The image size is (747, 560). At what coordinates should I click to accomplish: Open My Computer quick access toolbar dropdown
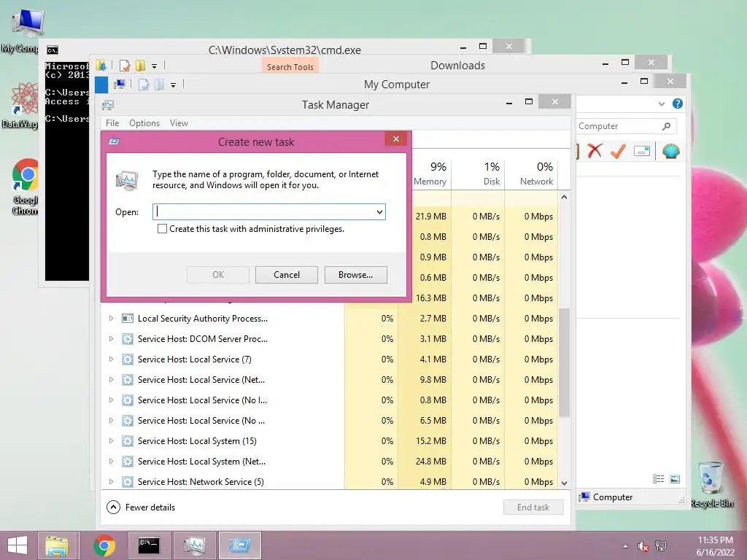point(174,85)
